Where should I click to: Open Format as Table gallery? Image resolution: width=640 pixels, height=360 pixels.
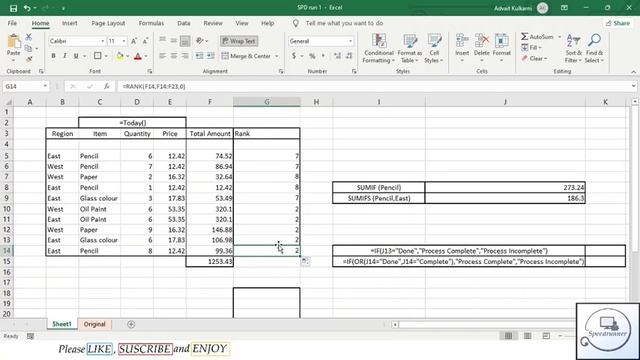[409, 49]
